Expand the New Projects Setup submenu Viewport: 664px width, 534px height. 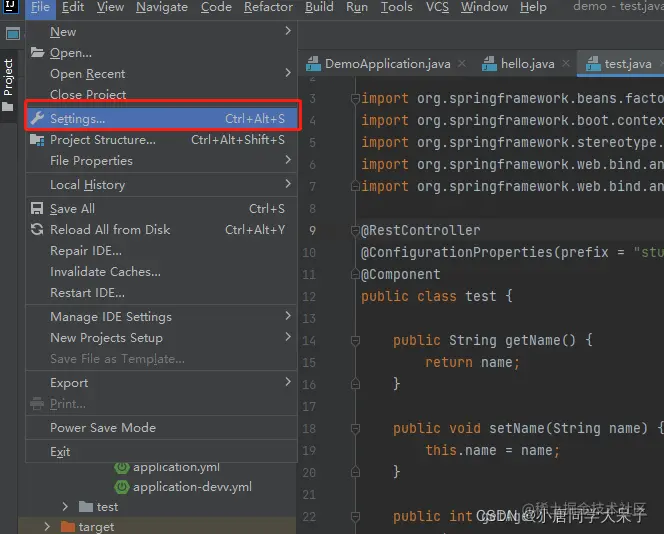(x=162, y=338)
